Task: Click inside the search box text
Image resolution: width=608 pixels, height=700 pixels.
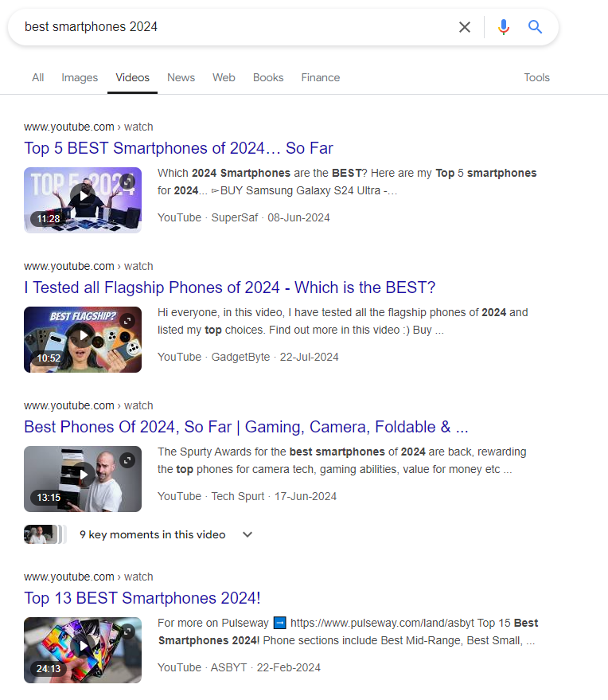Action: 91,27
